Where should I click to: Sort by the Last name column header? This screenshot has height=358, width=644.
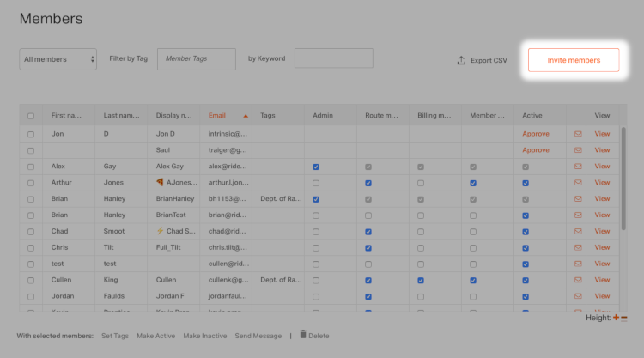pos(121,115)
